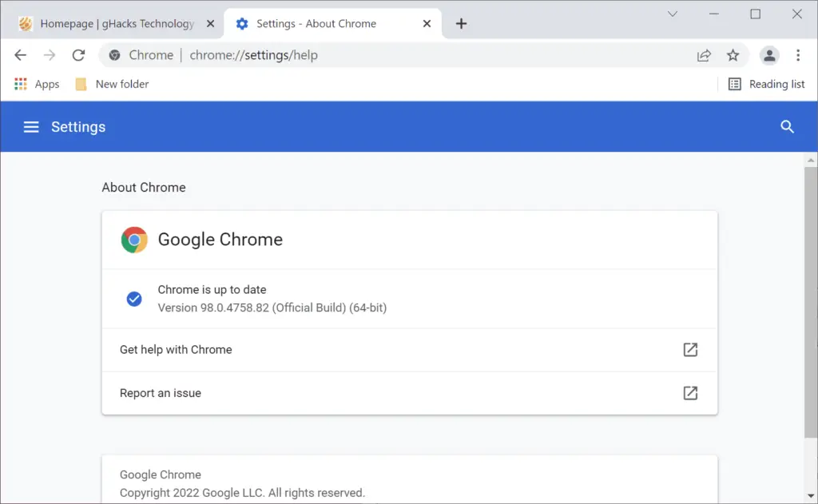Click the Copyright 2022 Google LLC text
The width and height of the screenshot is (818, 504).
coord(242,493)
